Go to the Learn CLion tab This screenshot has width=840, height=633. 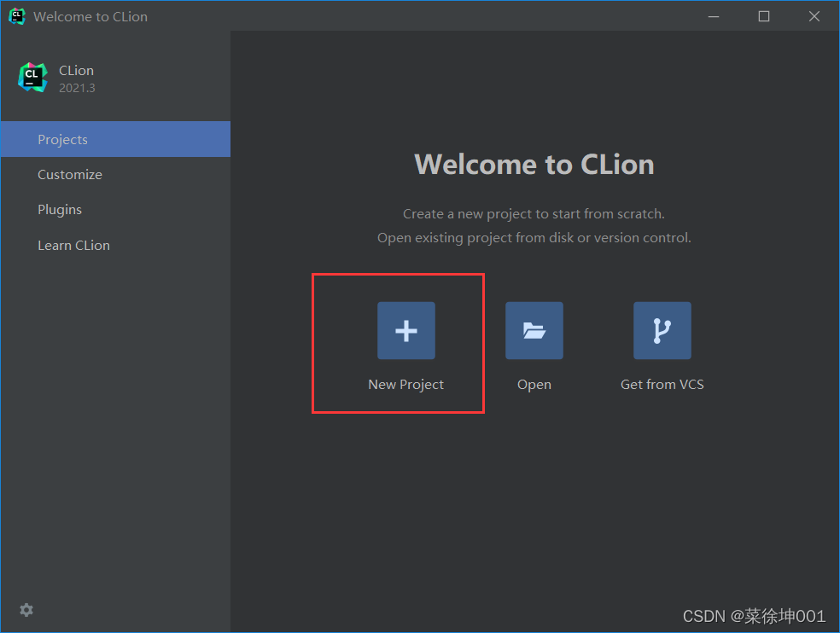pyautogui.click(x=116, y=246)
